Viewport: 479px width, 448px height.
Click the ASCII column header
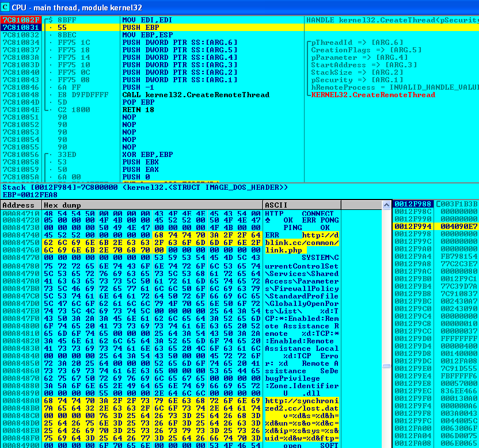301,205
